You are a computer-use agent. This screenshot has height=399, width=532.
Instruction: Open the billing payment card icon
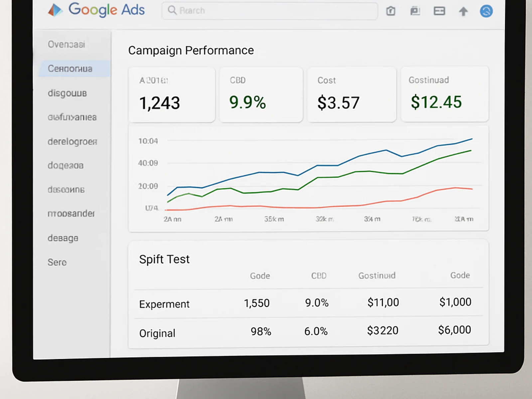[x=439, y=11]
